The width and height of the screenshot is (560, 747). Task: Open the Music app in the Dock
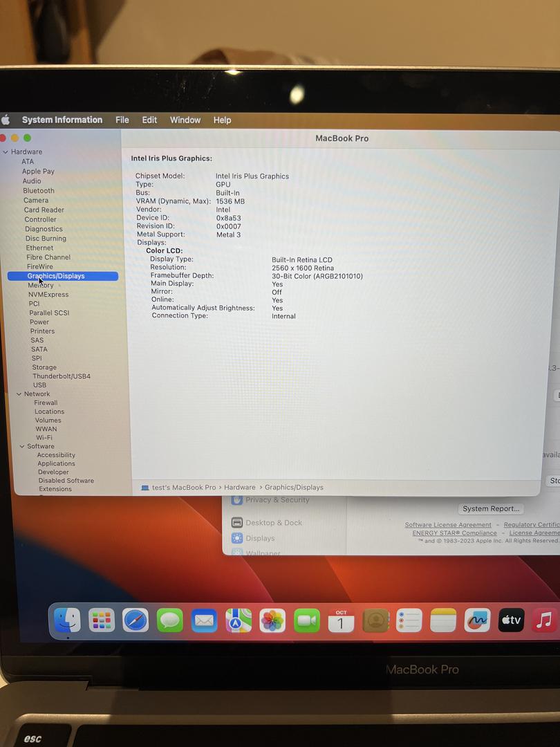545,620
